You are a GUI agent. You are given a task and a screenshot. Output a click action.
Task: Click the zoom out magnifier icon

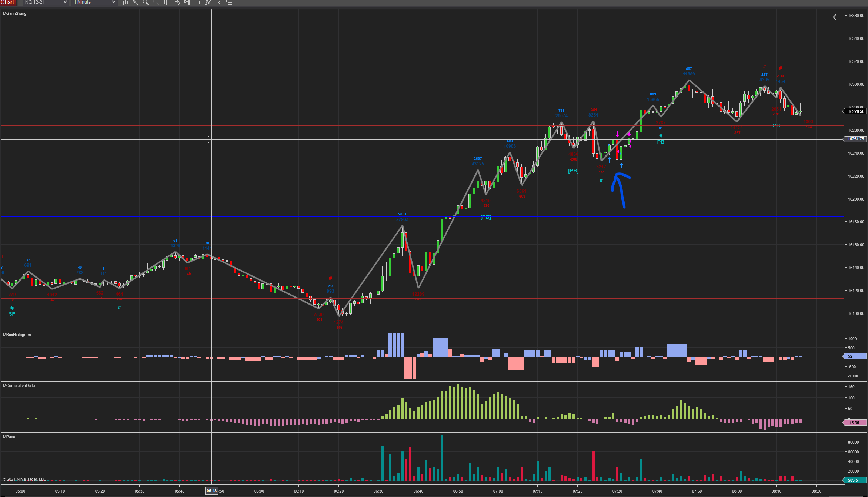[x=156, y=3]
